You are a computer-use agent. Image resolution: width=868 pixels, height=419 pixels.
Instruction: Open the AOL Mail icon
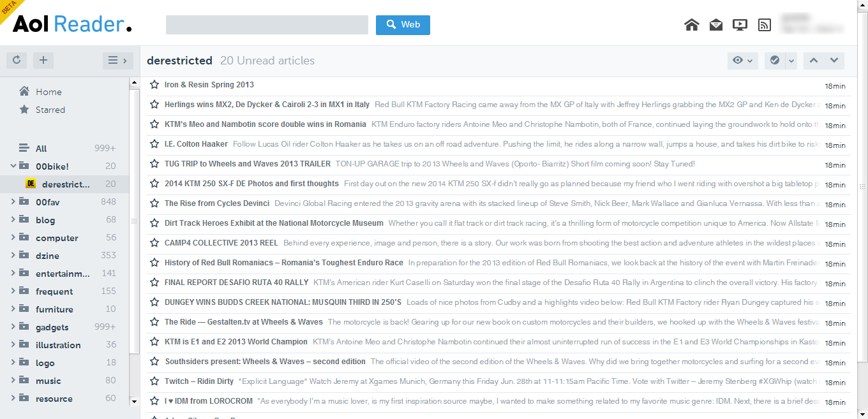715,24
